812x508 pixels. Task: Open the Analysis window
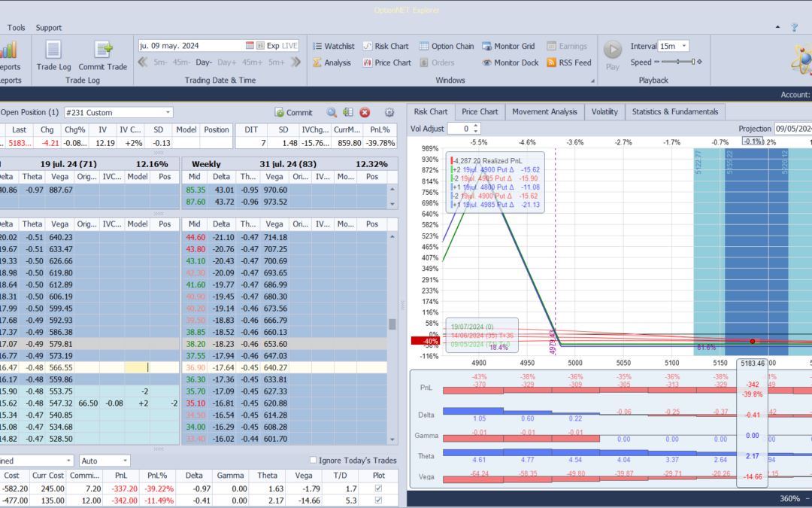(332, 62)
